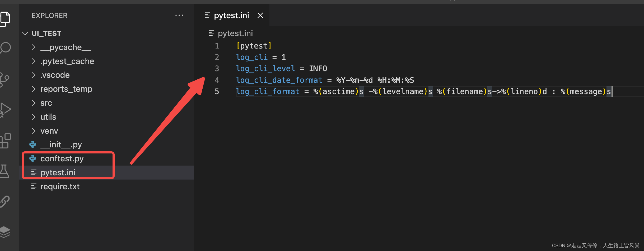Open the Search view in activity bar
Viewport: 644px width, 251px height.
5,48
